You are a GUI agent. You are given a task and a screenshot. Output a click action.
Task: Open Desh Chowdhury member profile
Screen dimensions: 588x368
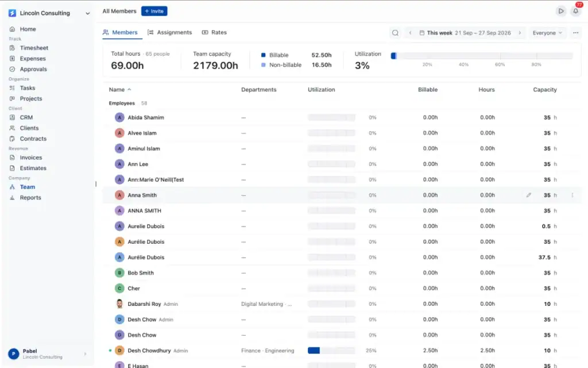(x=149, y=351)
